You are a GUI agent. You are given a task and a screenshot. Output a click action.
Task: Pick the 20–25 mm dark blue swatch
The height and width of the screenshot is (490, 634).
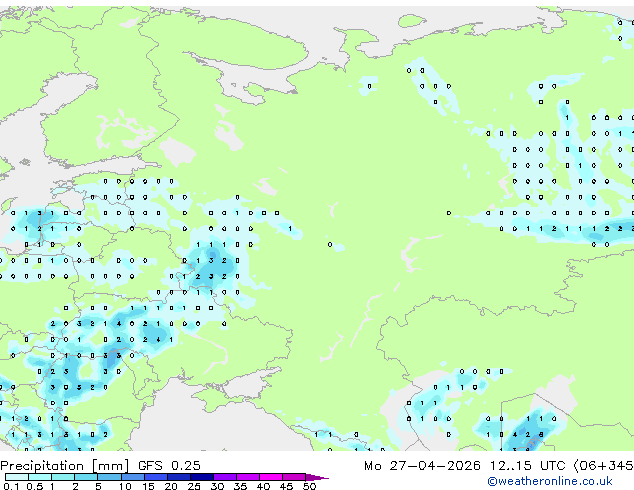179,477
